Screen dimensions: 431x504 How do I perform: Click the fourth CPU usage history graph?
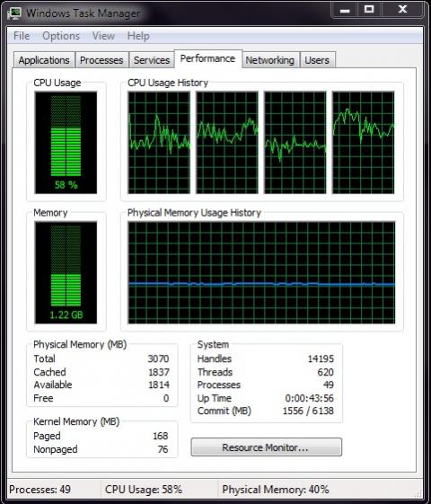pos(364,143)
